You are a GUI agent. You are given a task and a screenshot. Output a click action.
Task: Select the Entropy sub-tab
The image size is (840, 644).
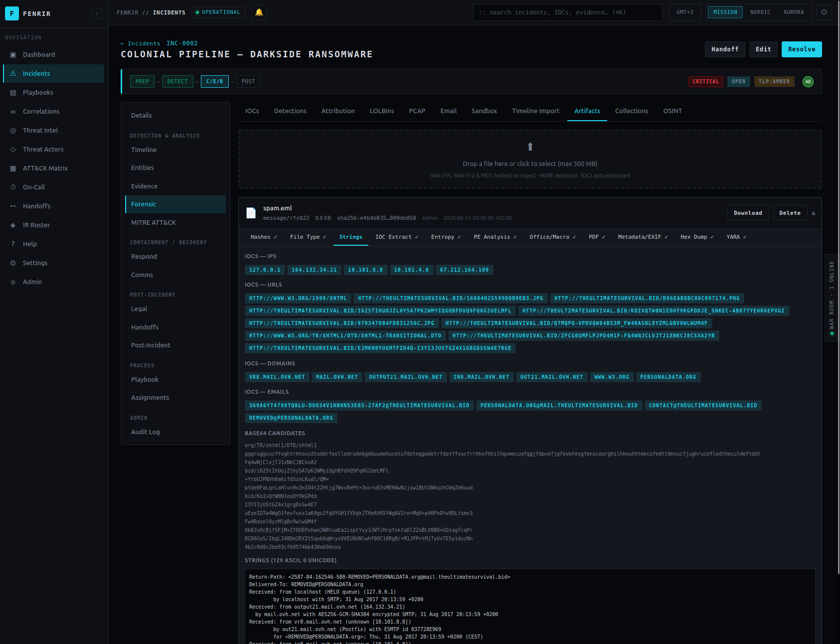click(x=446, y=237)
